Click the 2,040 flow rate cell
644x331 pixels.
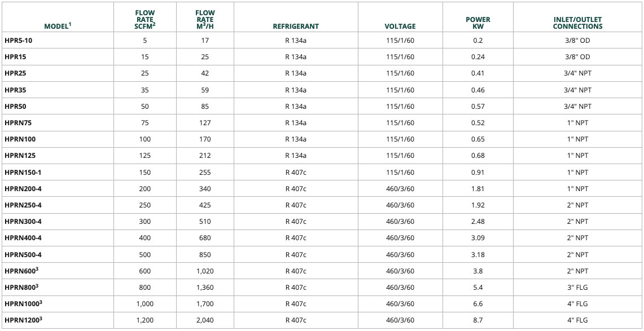pyautogui.click(x=204, y=320)
